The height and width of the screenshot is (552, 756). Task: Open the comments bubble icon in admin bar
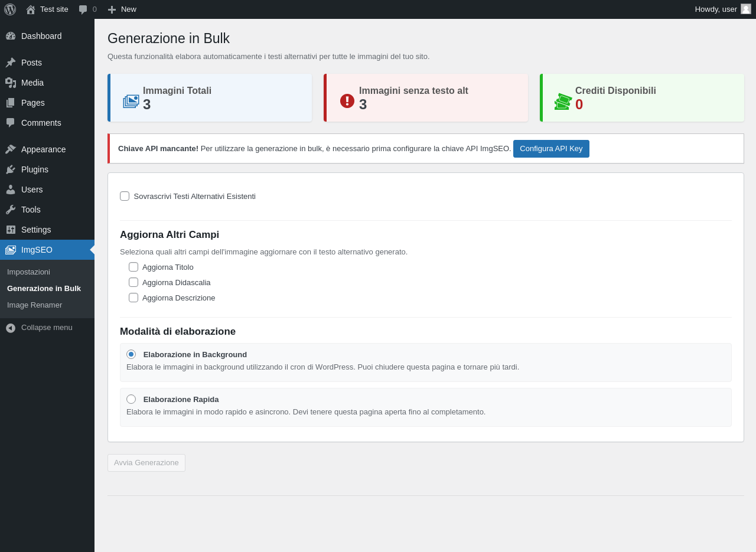pos(83,9)
